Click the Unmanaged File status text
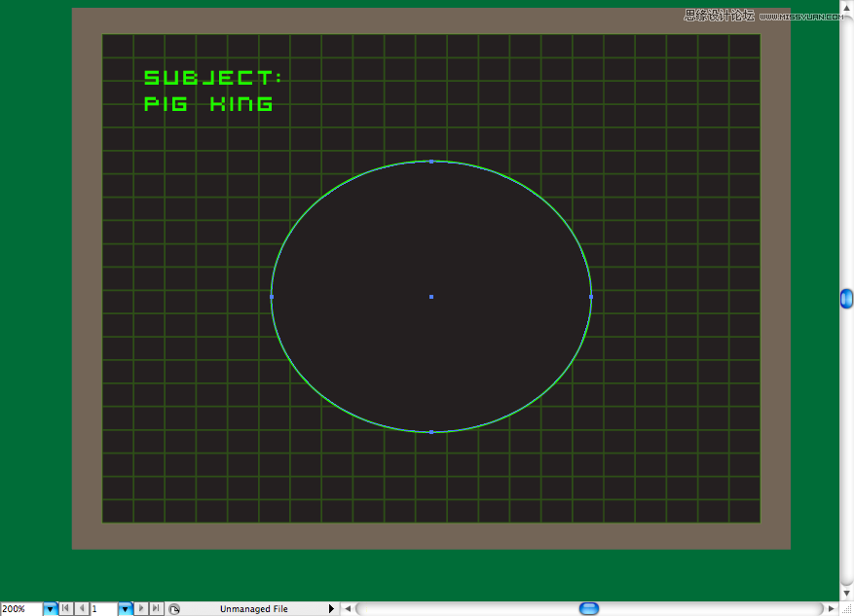The height and width of the screenshot is (616, 854). tap(254, 609)
